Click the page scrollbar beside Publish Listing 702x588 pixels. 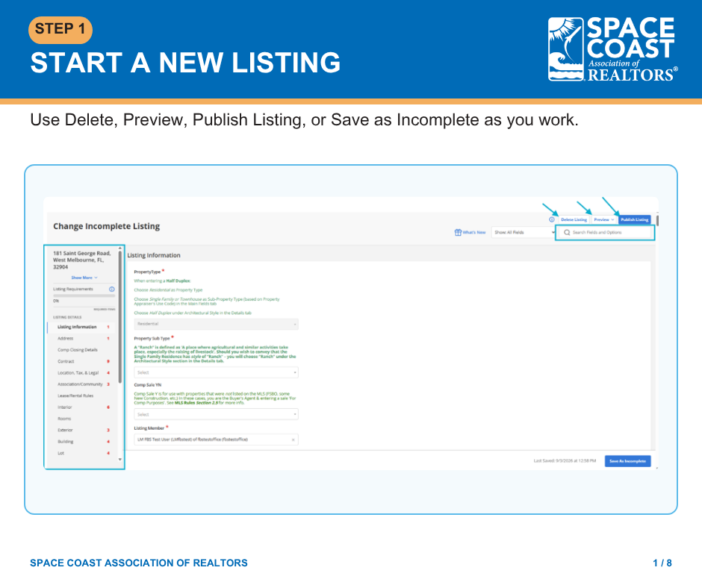657,221
